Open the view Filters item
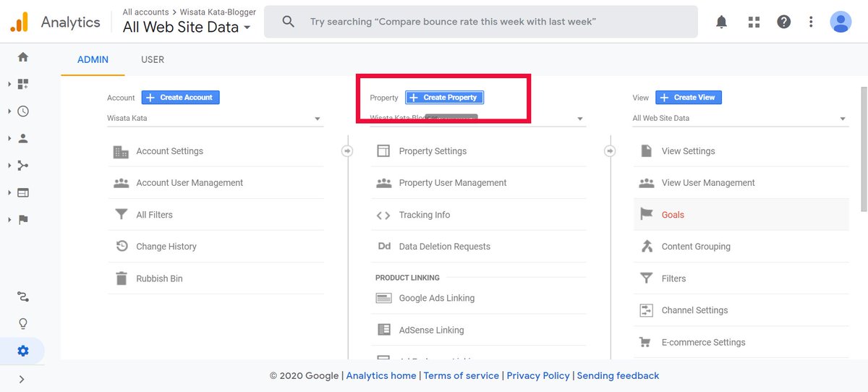Image resolution: width=868 pixels, height=392 pixels. 741,278
